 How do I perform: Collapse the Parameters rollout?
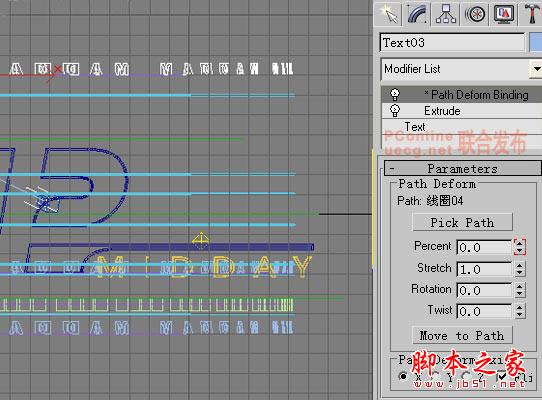pyautogui.click(x=462, y=168)
